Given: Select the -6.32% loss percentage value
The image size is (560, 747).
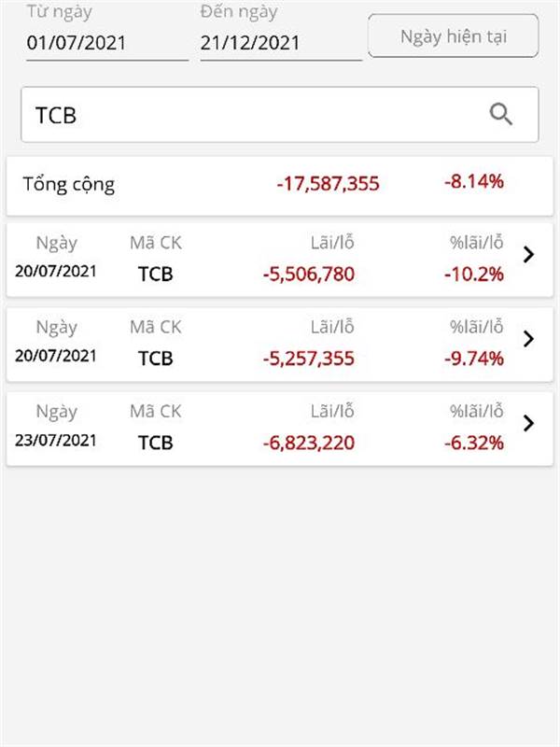Looking at the screenshot, I should click(474, 443).
